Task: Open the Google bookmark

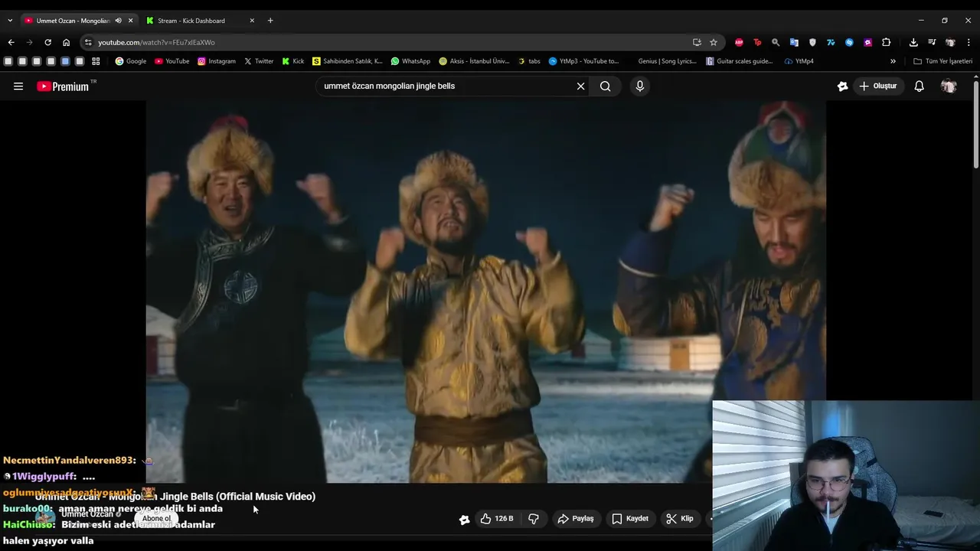Action: pos(130,61)
